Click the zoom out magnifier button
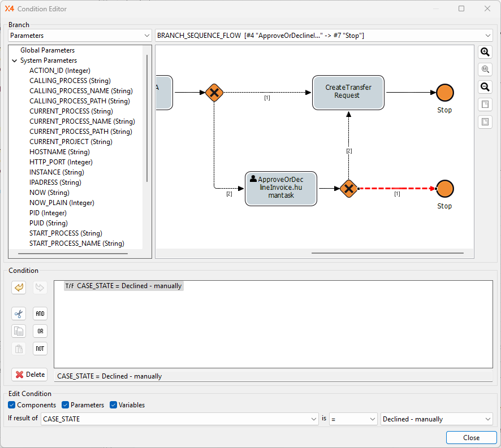The width and height of the screenshot is (501, 448). [x=485, y=87]
